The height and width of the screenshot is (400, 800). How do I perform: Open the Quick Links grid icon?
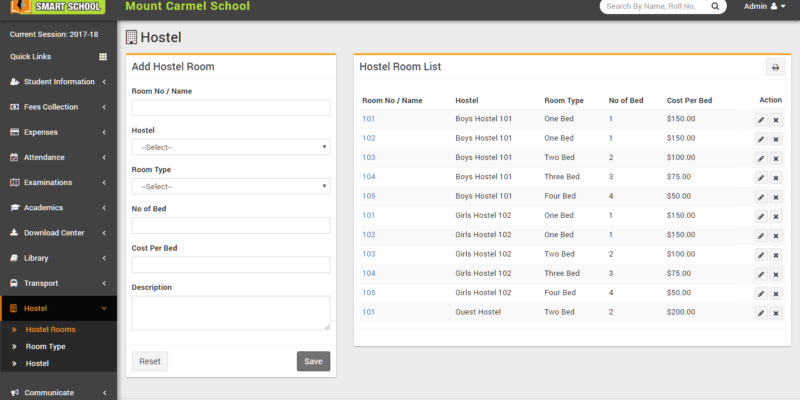(102, 56)
